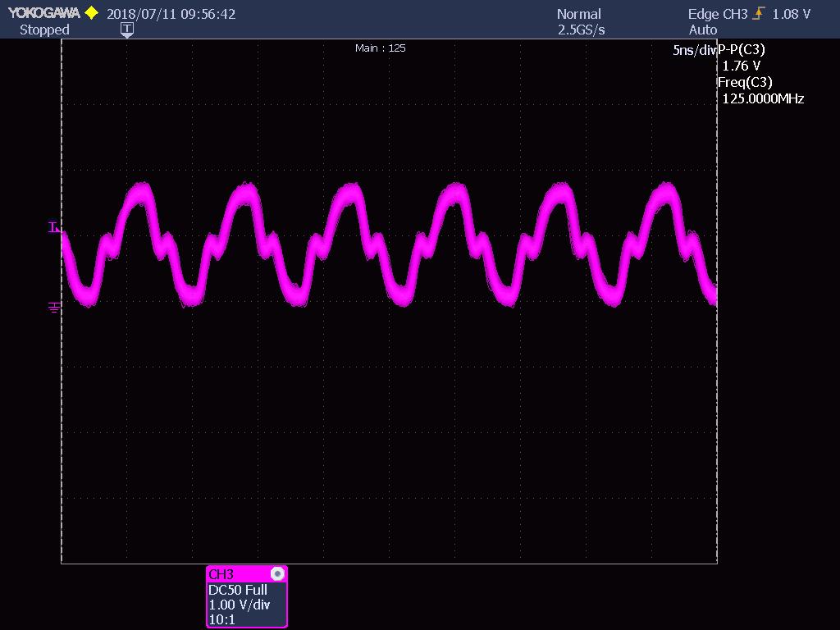Click the 'Stopped' acquisition status text
The height and width of the screenshot is (630, 840).
(x=44, y=30)
